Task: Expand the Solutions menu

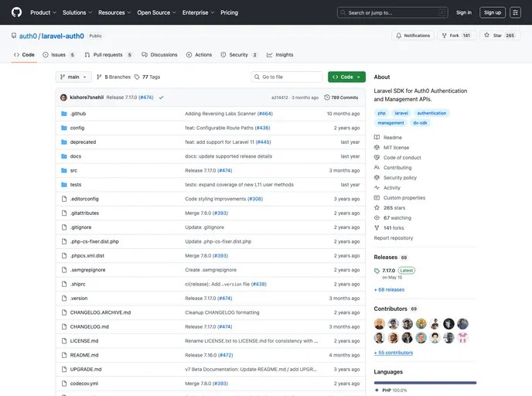Action: (x=77, y=12)
